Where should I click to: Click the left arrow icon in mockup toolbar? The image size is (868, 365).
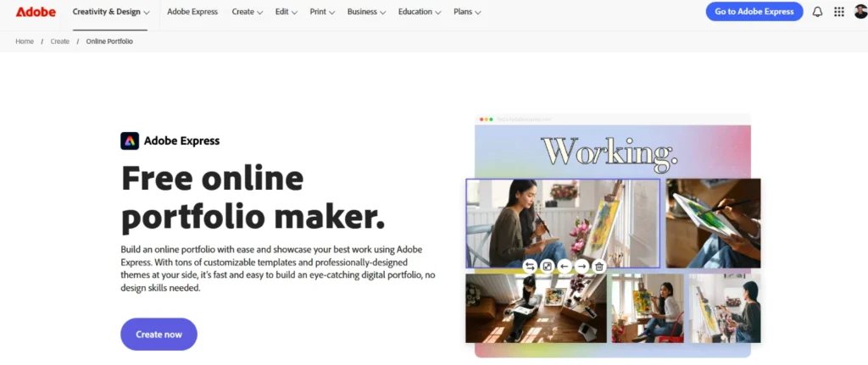564,267
